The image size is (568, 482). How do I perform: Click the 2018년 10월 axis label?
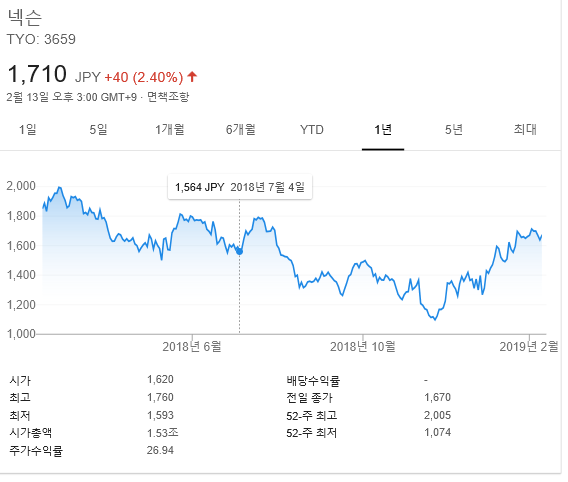[363, 347]
